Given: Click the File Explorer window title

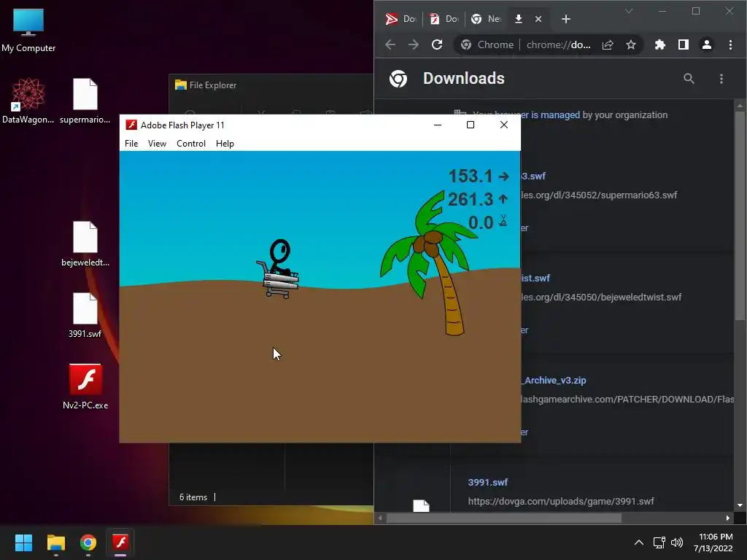Looking at the screenshot, I should click(212, 85).
